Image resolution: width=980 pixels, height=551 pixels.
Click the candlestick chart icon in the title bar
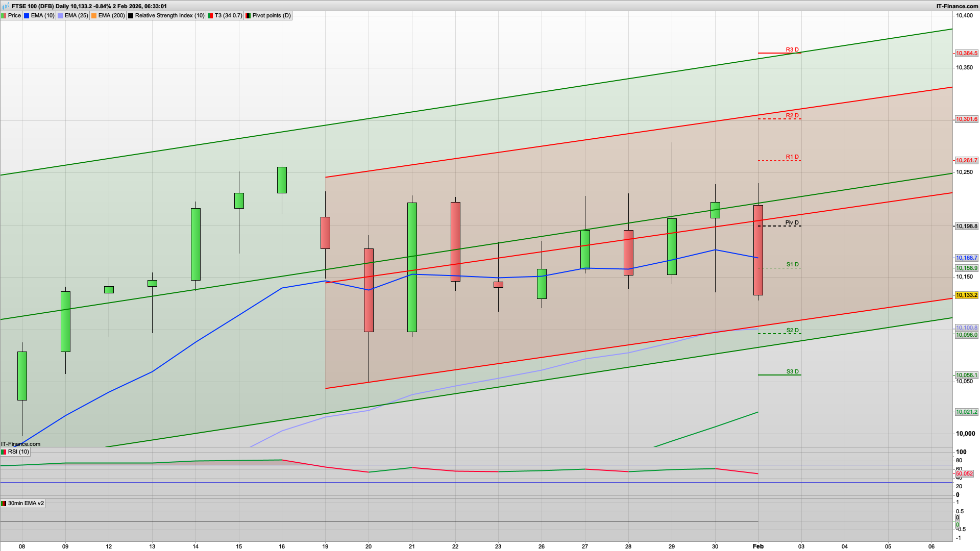coord(5,7)
